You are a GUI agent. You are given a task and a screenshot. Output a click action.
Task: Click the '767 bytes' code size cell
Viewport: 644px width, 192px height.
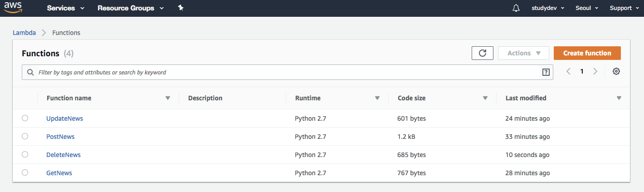pos(411,173)
